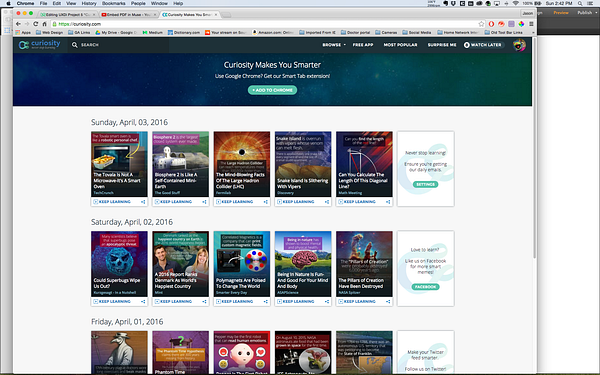The width and height of the screenshot is (600, 375).
Task: Keep Learning on Tovala oven card
Action: (x=112, y=202)
